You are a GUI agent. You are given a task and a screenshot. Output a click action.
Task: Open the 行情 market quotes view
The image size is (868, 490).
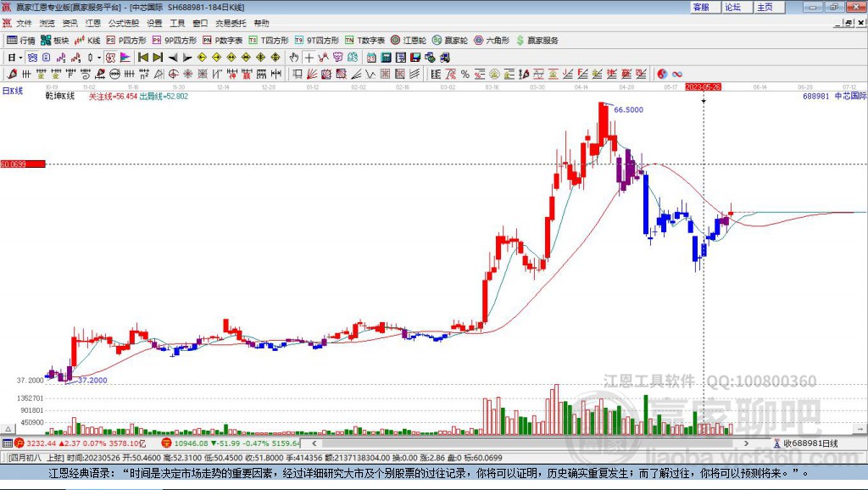click(x=21, y=41)
